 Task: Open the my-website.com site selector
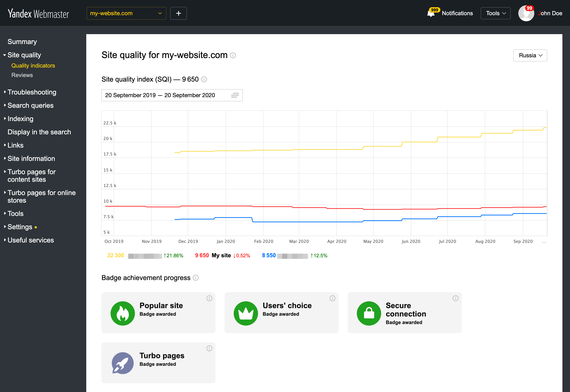pos(126,13)
